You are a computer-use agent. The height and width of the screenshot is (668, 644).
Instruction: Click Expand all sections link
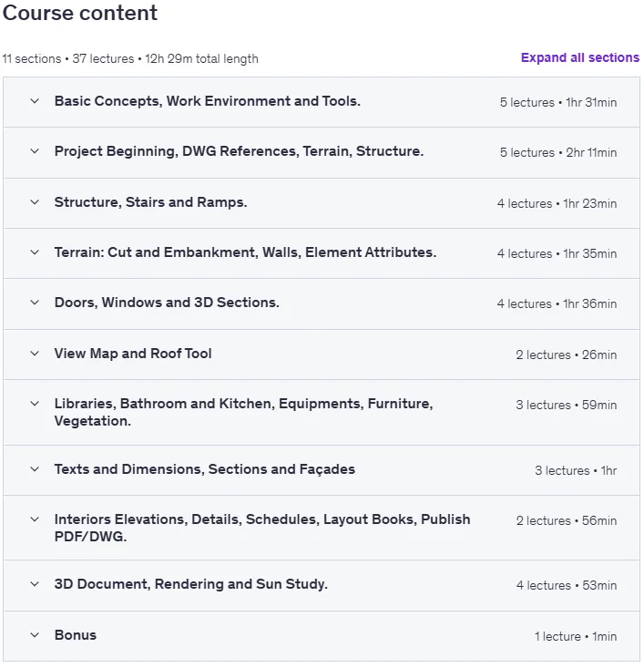pyautogui.click(x=580, y=57)
